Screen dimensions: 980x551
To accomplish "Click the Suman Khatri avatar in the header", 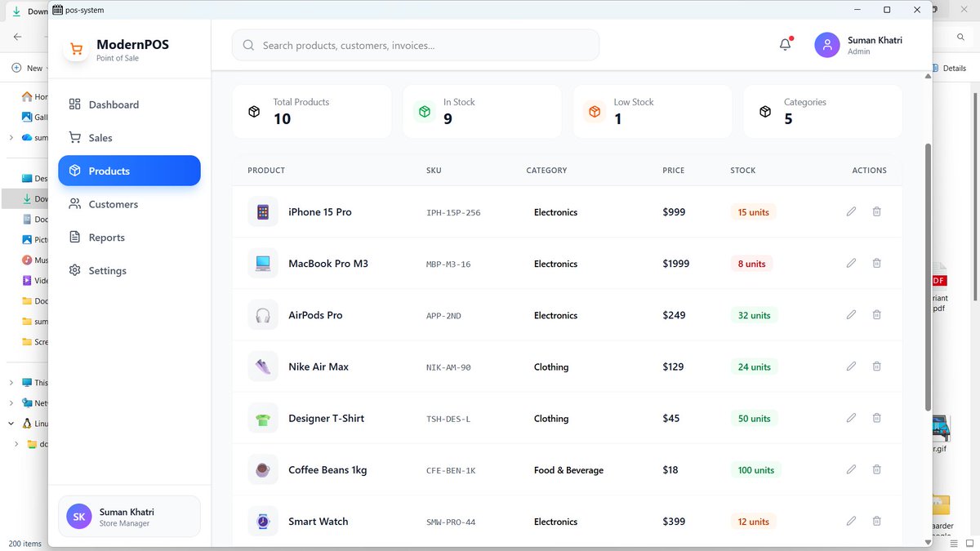I will [x=826, y=45].
